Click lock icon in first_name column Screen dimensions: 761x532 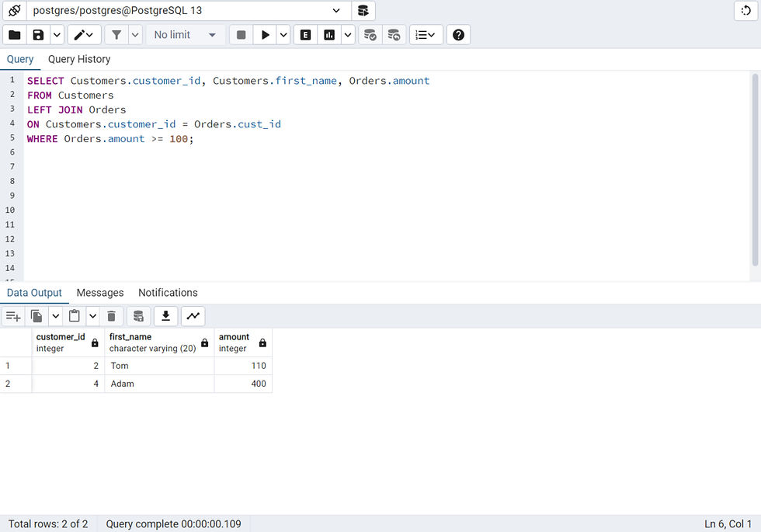(205, 343)
